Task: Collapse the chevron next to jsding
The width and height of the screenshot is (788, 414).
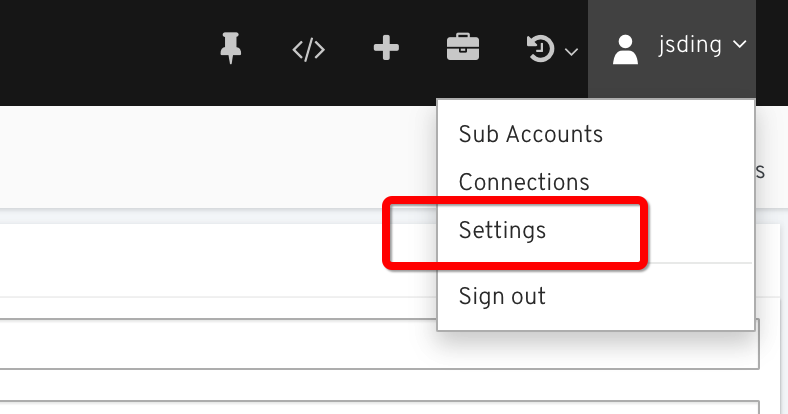Action: [739, 44]
